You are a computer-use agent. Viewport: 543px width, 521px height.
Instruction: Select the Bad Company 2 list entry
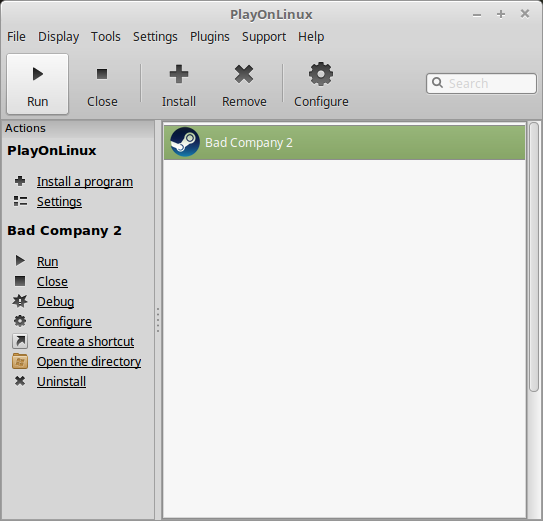[x=345, y=142]
